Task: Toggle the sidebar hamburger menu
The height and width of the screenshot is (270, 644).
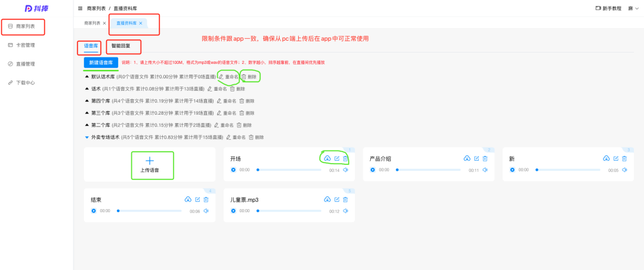Action: click(x=80, y=8)
